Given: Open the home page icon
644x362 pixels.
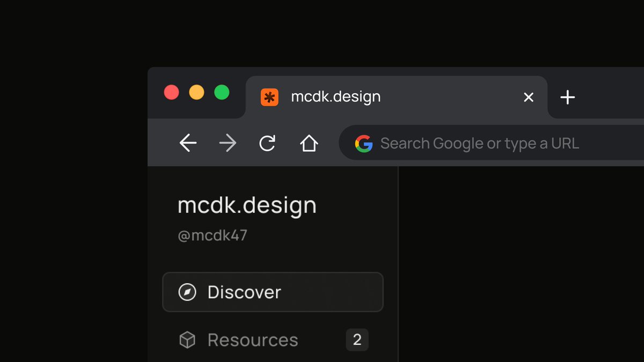Looking at the screenshot, I should point(309,143).
